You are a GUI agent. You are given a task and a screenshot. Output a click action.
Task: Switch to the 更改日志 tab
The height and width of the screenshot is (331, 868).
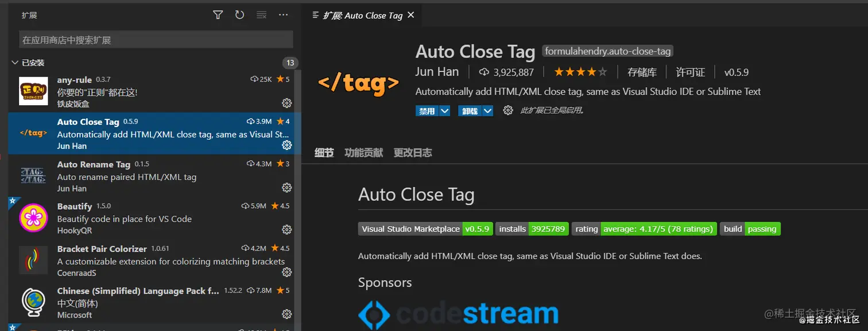click(x=413, y=153)
